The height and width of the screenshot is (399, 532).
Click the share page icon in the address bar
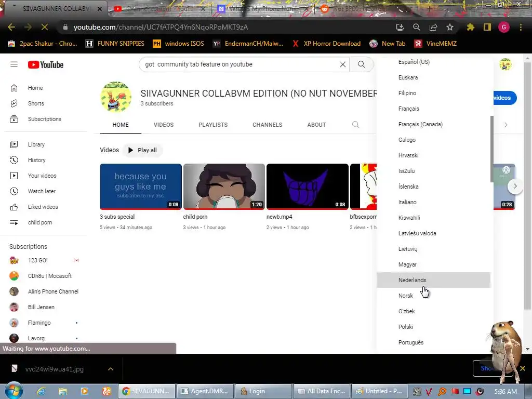point(433,27)
